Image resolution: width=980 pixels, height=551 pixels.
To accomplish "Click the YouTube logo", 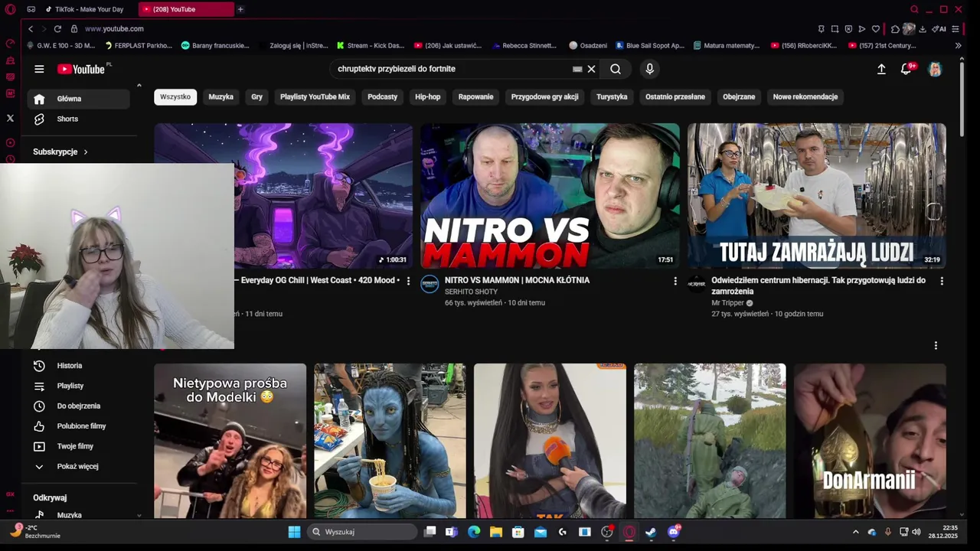I will (x=81, y=69).
